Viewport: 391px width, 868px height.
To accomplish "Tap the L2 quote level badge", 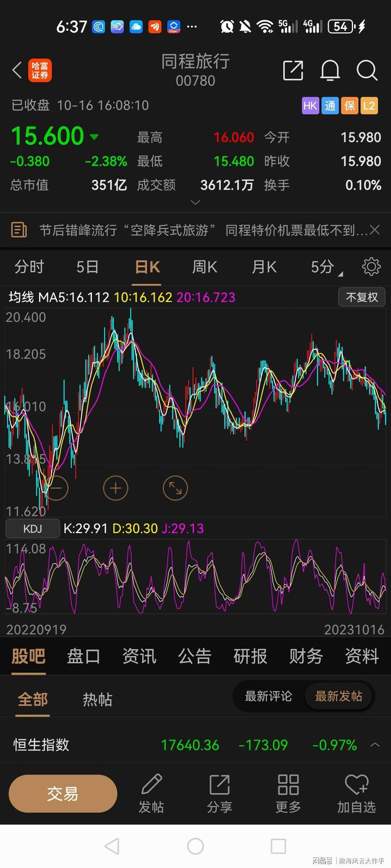I will pyautogui.click(x=369, y=106).
